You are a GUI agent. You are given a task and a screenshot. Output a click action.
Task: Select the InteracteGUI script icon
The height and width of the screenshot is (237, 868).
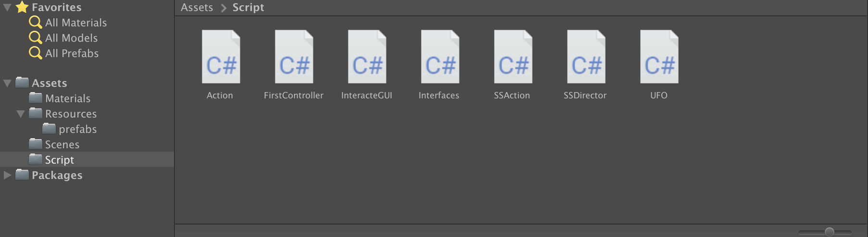[367, 57]
